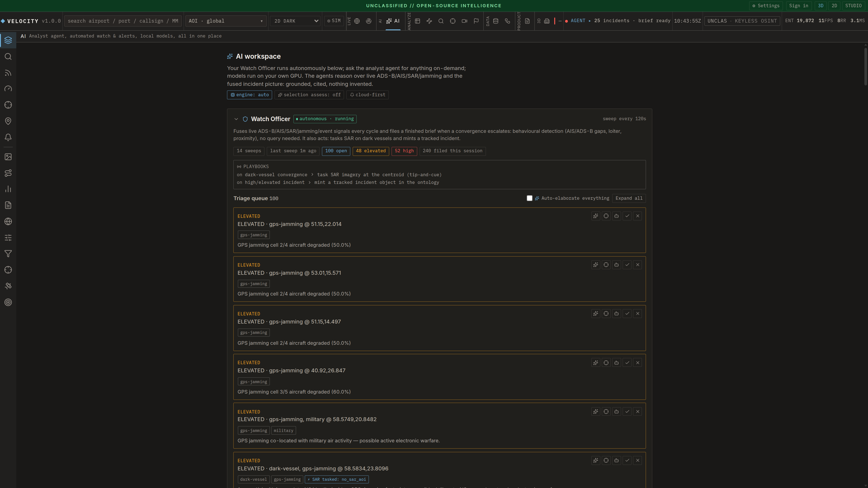Screen dimensions: 868x488
Task: Open the layers panel in the left sidebar
Action: [8, 40]
